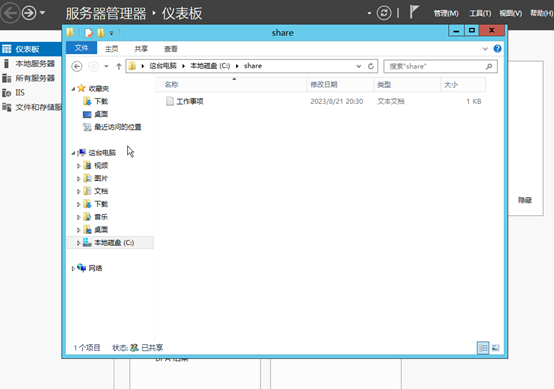The height and width of the screenshot is (389, 554).
Task: Click the Explorer help question mark icon
Action: 497,49
